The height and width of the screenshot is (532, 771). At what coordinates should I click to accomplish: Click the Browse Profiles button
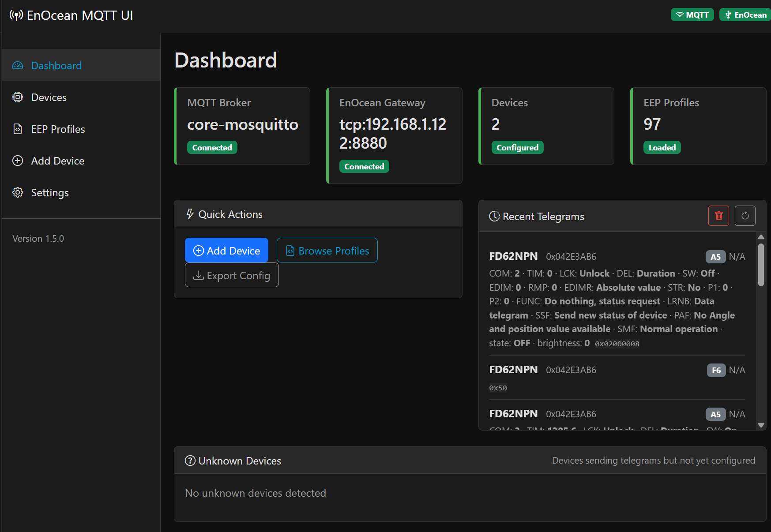point(327,250)
